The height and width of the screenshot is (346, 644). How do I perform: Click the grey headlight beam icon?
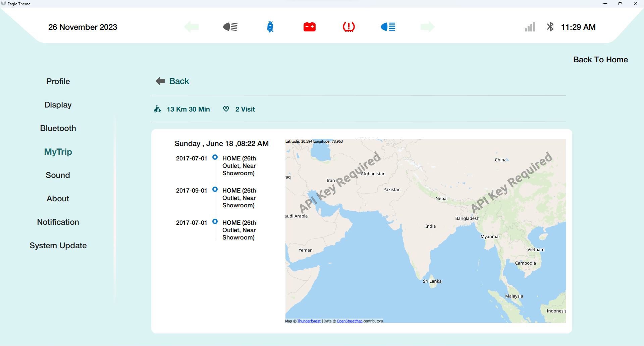(x=230, y=27)
